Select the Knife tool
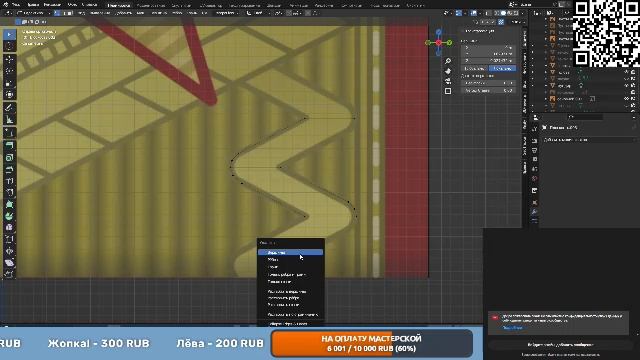Image resolution: width=640 pixels, height=360 pixels. (9, 193)
